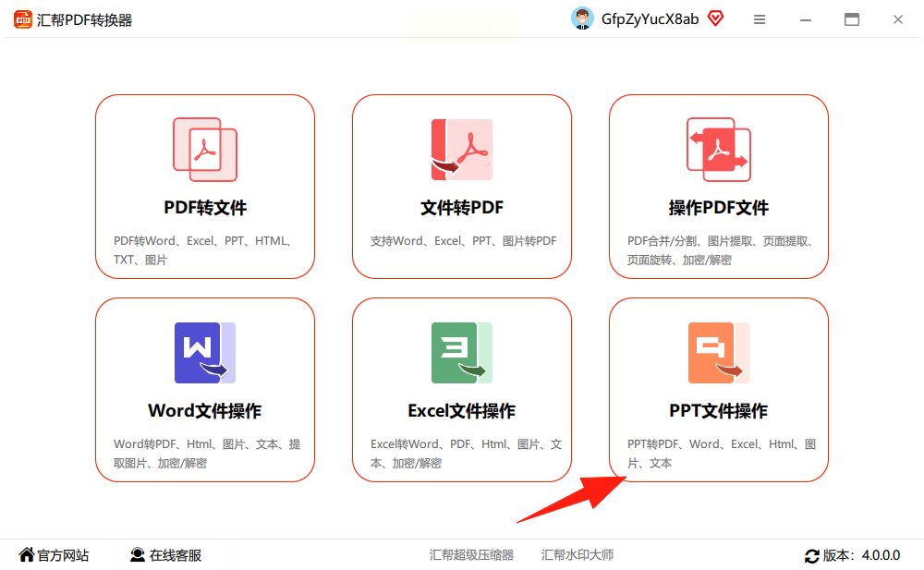Visit 官方网站 from the bottom bar
The width and height of the screenshot is (924, 570).
(x=54, y=555)
